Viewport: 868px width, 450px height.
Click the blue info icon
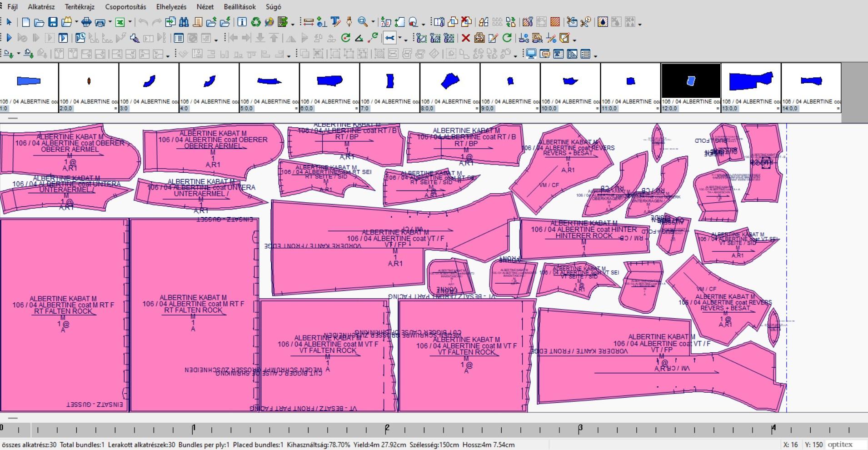point(242,22)
